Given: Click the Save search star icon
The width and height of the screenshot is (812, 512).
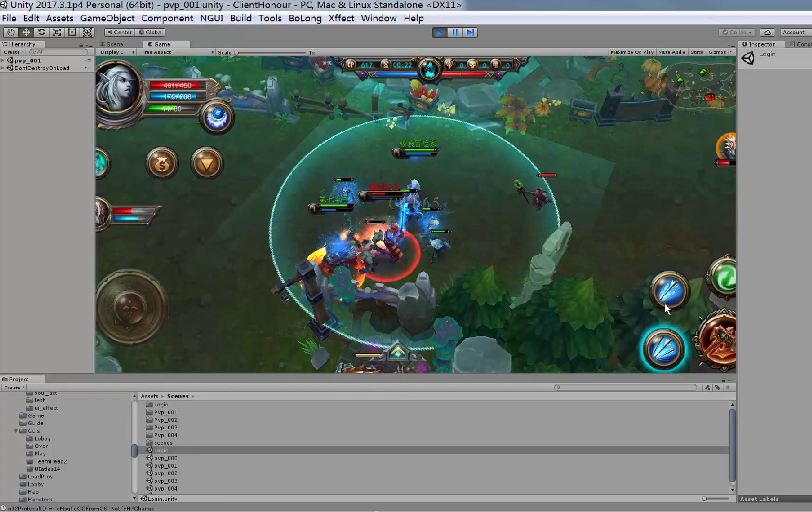Looking at the screenshot, I should (x=728, y=388).
